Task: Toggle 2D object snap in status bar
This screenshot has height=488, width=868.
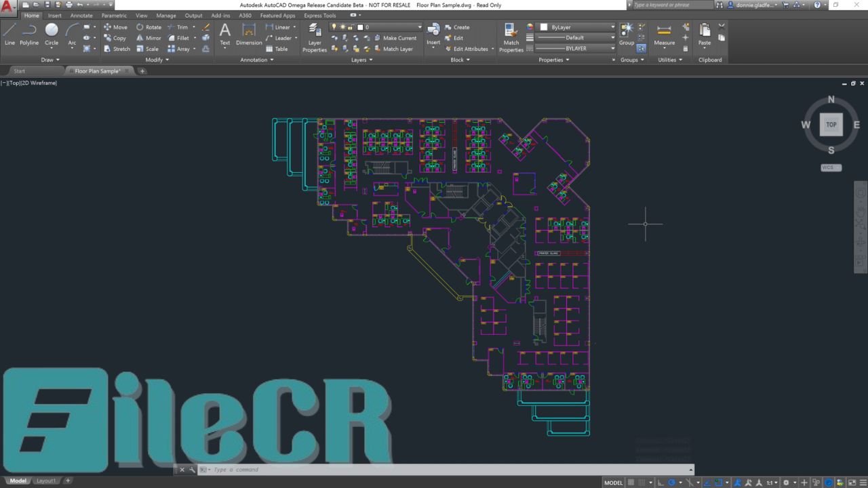Action: click(x=718, y=483)
